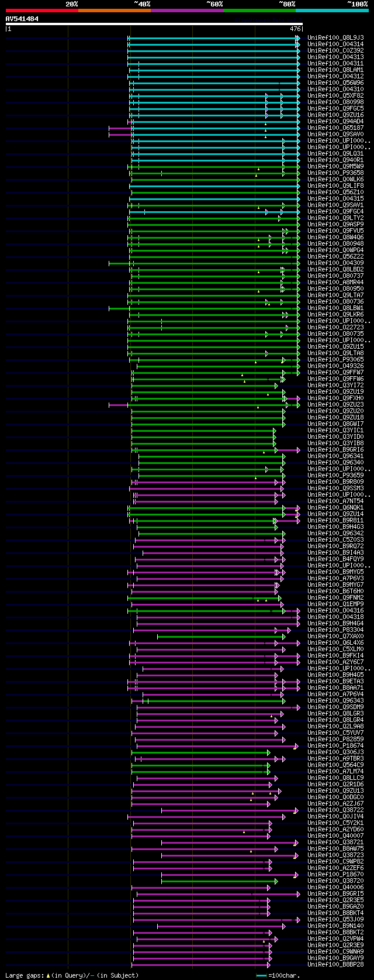Click the label UniRef100_P93065

335,359
